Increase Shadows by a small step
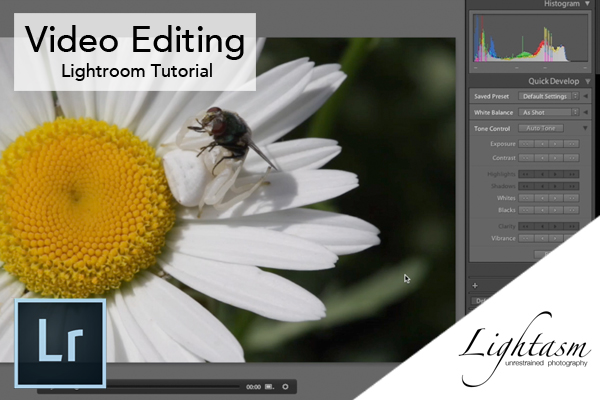This screenshot has height=400, width=600. coord(556,186)
